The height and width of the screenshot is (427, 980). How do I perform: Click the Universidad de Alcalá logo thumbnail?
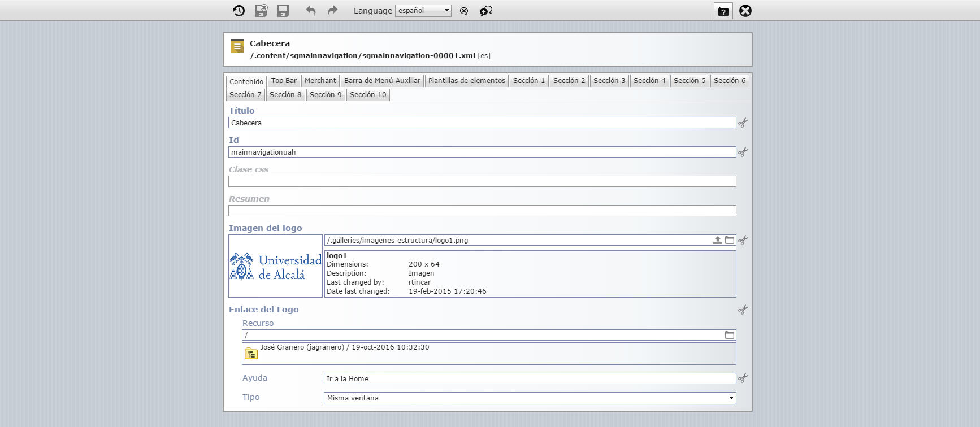(275, 266)
